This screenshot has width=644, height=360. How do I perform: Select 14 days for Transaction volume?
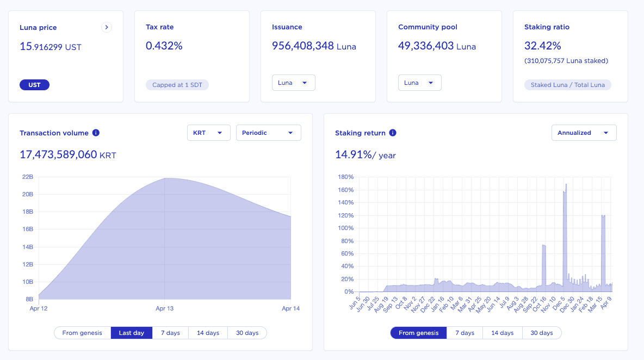pos(208,333)
